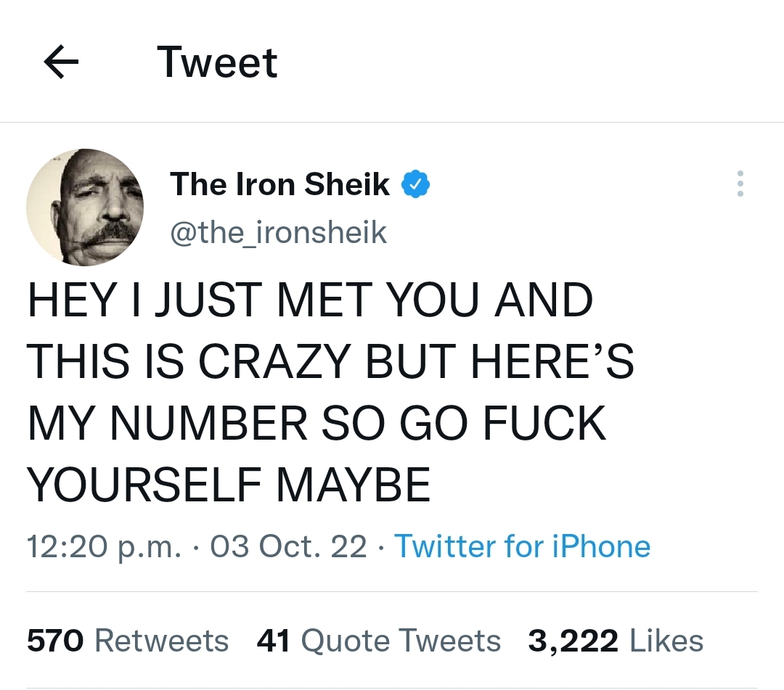Image resolution: width=784 pixels, height=690 pixels.
Task: View the 3,222 Likes list
Action: (616, 641)
